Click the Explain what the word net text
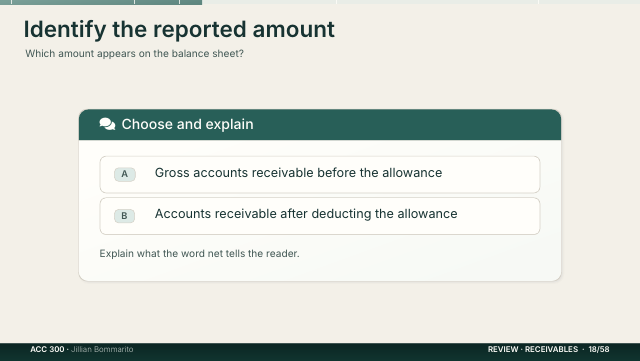Screen dimensions: 640x361 [199, 254]
